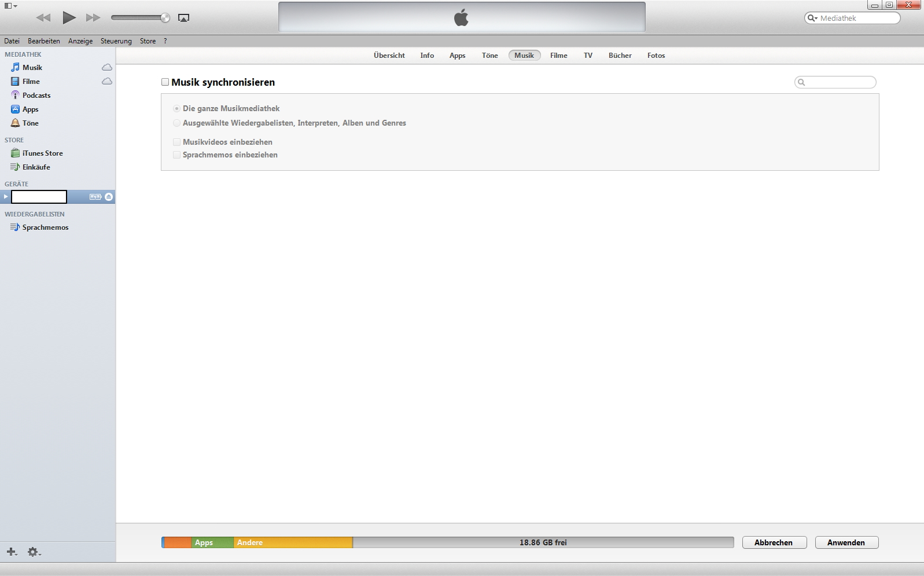The height and width of the screenshot is (576, 924).
Task: Expand the device disclosure triangle under Geräte
Action: click(6, 197)
